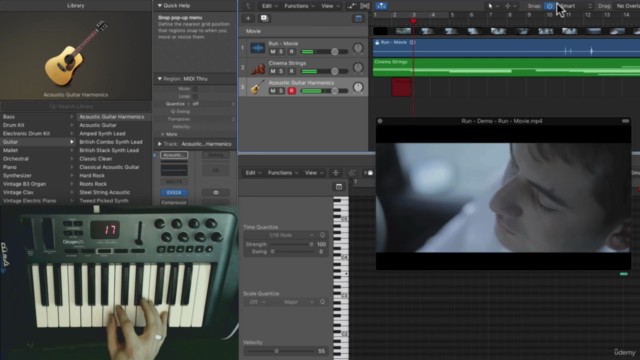This screenshot has height=360, width=640.
Task: Click the Search Library field
Action: click(76, 106)
